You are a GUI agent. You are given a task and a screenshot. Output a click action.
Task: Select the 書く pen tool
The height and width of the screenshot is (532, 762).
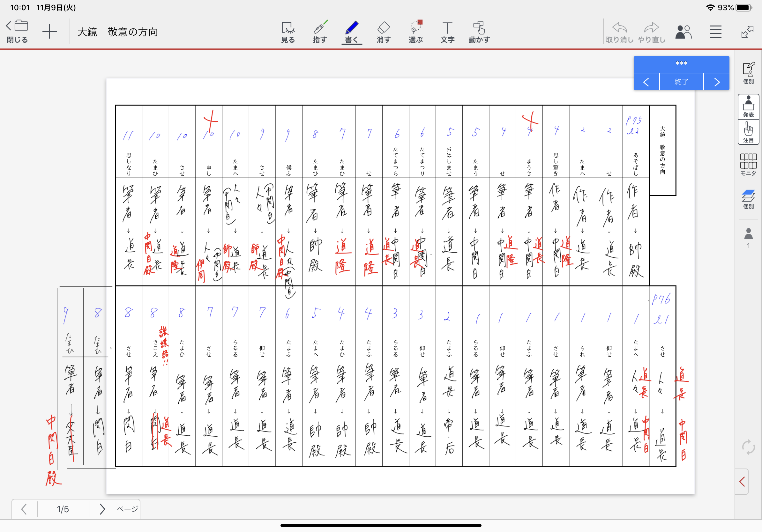(351, 32)
